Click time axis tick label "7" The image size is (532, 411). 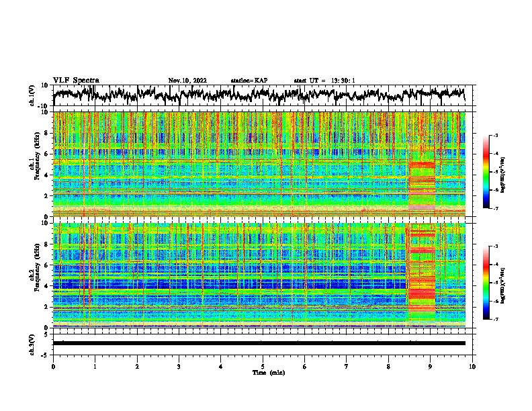tap(347, 367)
